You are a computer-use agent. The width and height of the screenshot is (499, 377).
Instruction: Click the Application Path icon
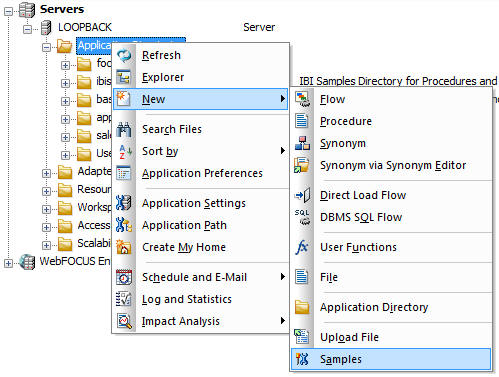click(x=124, y=225)
